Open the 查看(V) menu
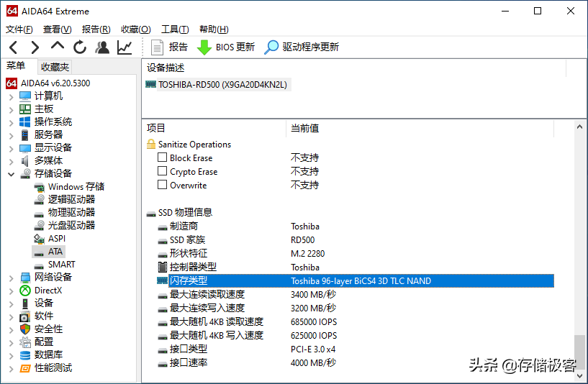Image resolution: width=588 pixels, height=384 pixels. [57, 29]
